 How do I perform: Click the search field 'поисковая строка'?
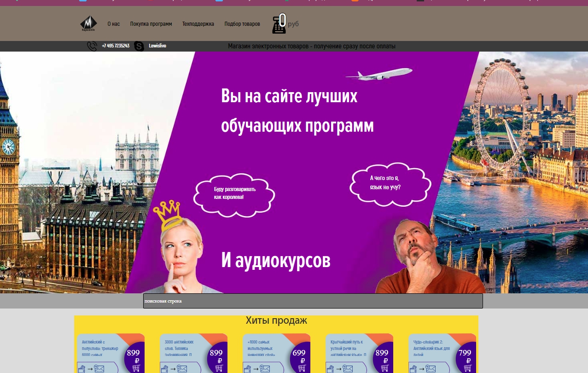[x=313, y=301]
